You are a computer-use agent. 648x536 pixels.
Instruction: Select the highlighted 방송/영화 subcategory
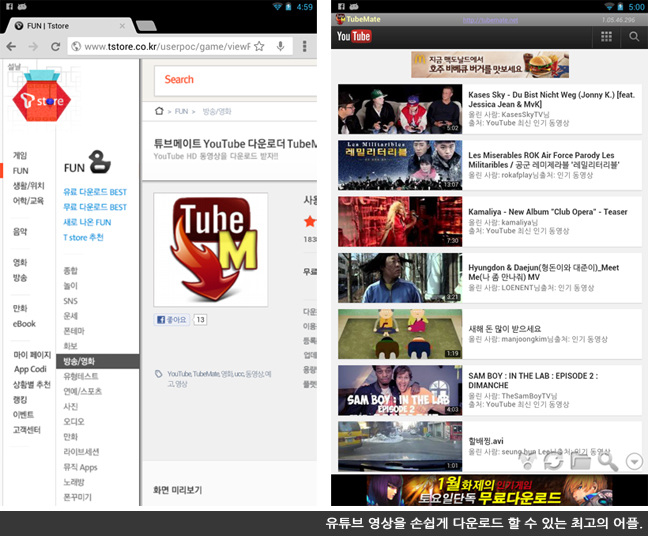tap(98, 361)
